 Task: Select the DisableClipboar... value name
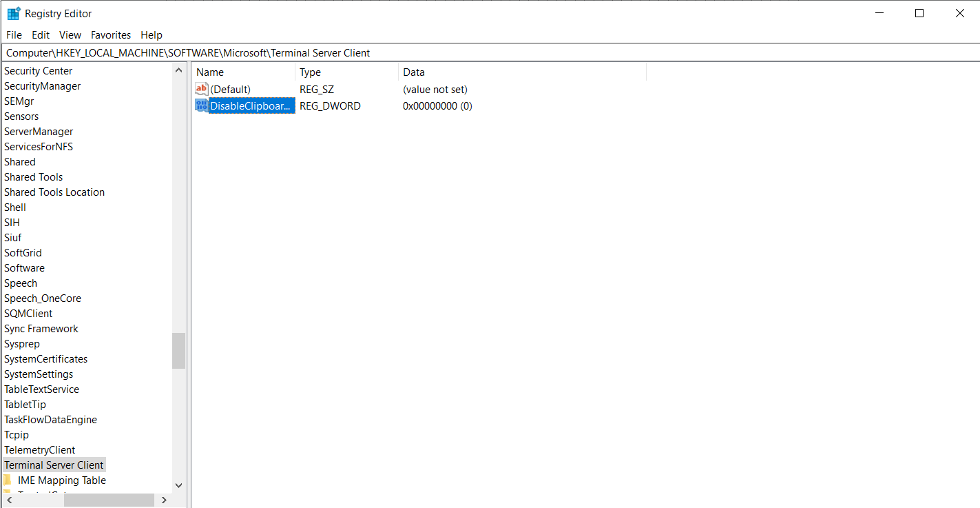pos(251,105)
